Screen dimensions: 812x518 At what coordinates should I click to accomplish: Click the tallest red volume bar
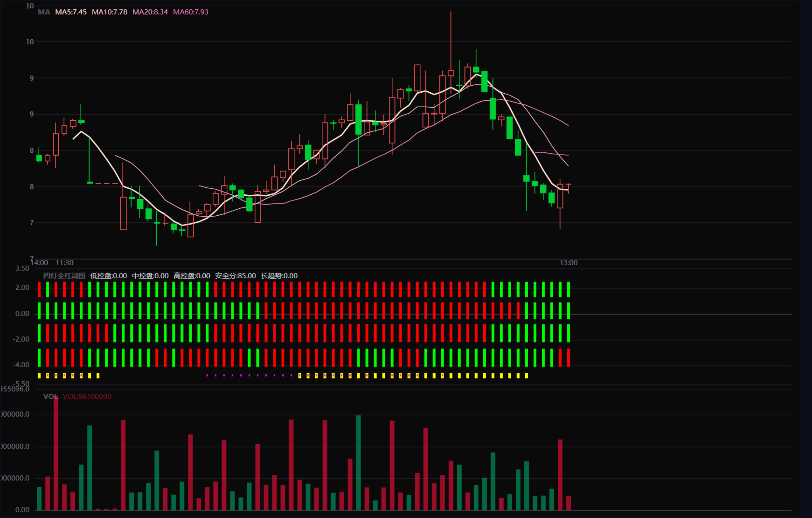[56, 453]
